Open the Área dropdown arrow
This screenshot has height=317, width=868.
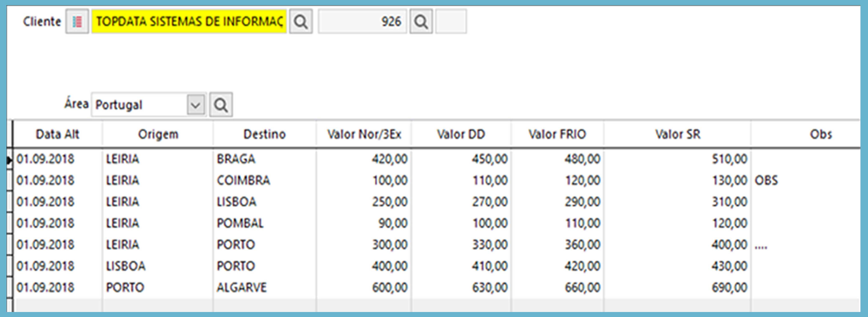(196, 105)
